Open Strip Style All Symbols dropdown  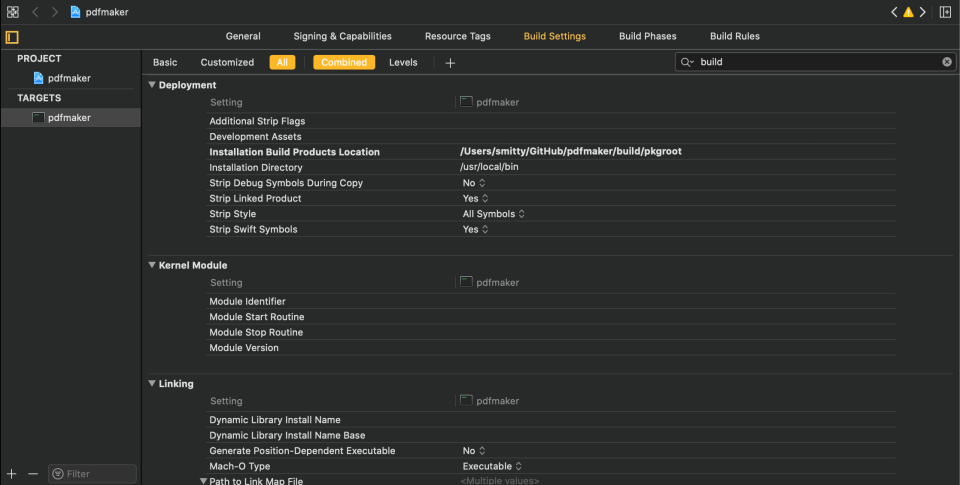(x=493, y=214)
